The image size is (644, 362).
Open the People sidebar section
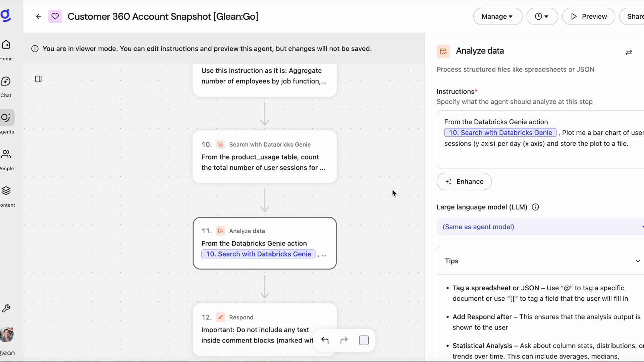coord(6,155)
